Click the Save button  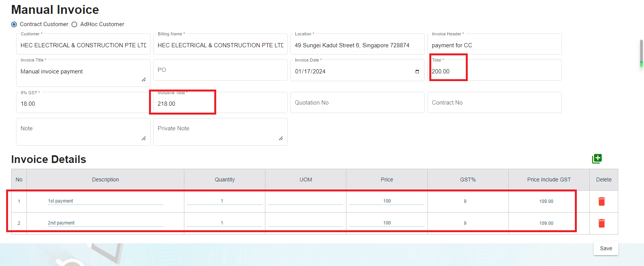pyautogui.click(x=606, y=248)
